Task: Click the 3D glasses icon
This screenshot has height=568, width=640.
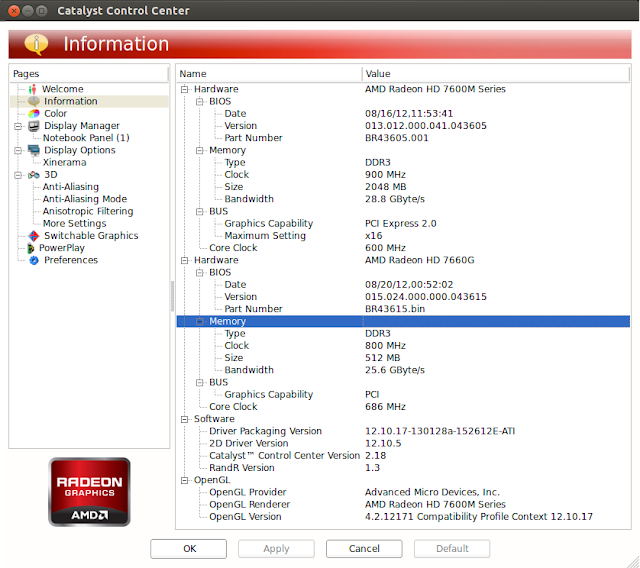Action: click(33, 175)
